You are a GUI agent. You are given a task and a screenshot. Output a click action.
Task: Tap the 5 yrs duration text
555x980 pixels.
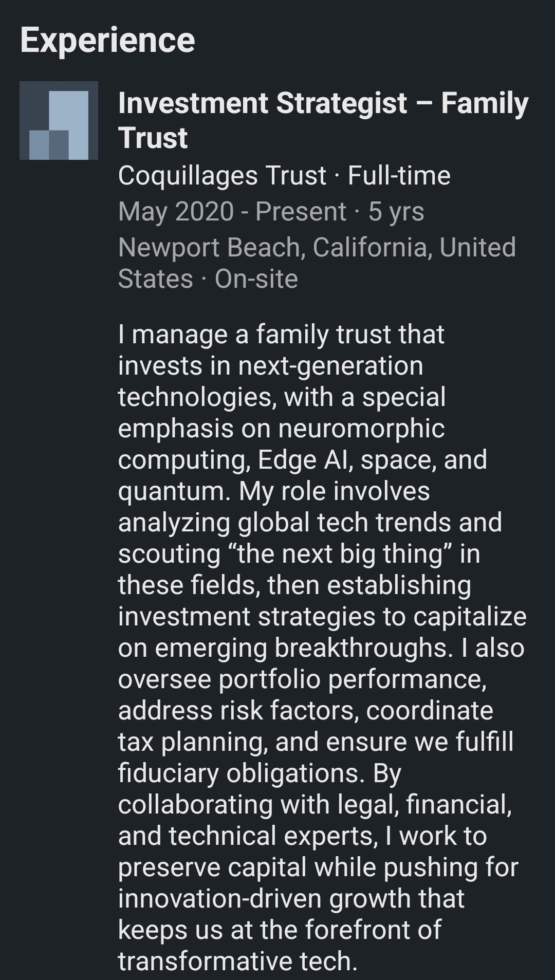point(396,211)
